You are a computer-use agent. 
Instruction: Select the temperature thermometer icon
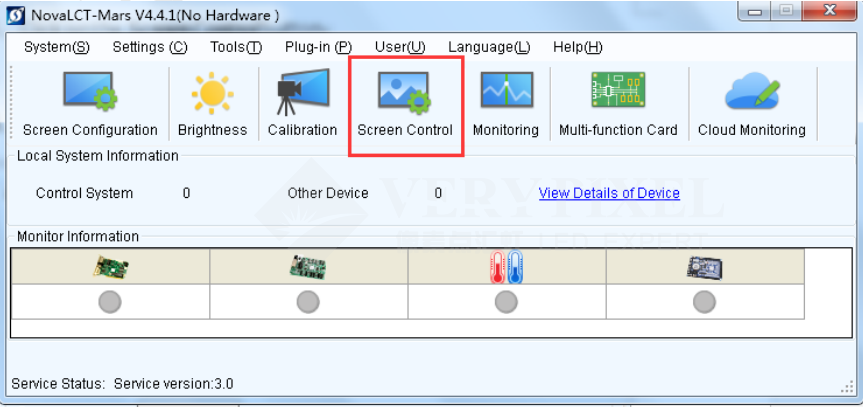point(506,267)
